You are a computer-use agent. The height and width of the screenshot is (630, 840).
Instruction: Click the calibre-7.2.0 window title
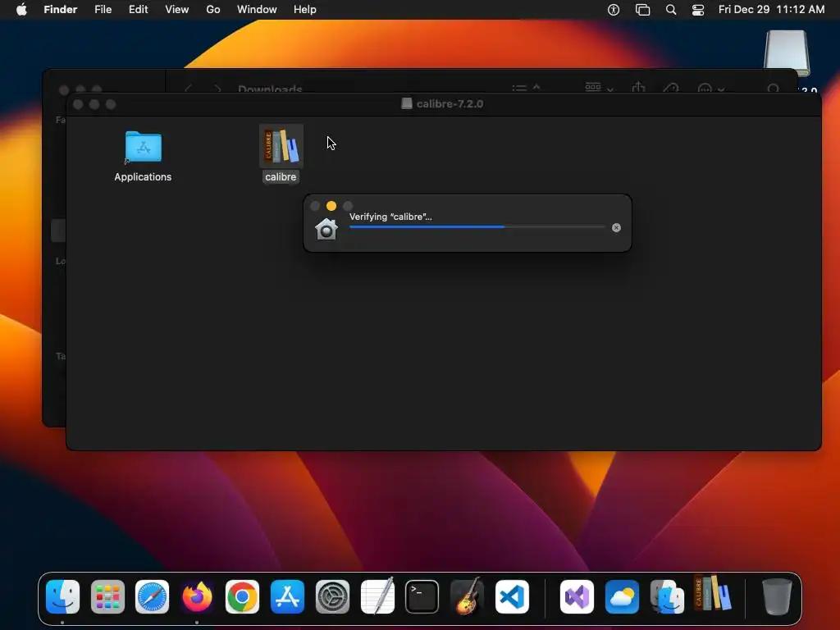point(450,104)
